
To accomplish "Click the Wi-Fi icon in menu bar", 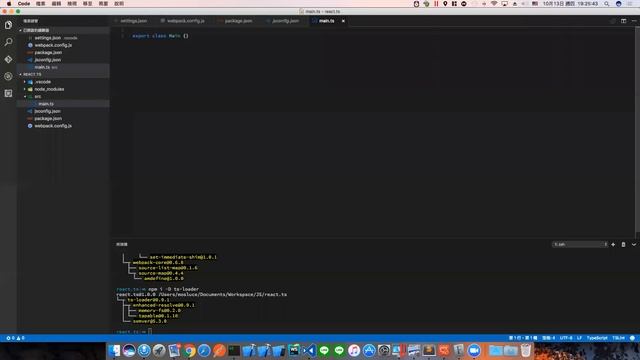I will [x=494, y=4].
